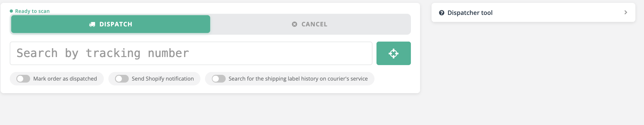Click the courier's service label history text

coord(298,79)
